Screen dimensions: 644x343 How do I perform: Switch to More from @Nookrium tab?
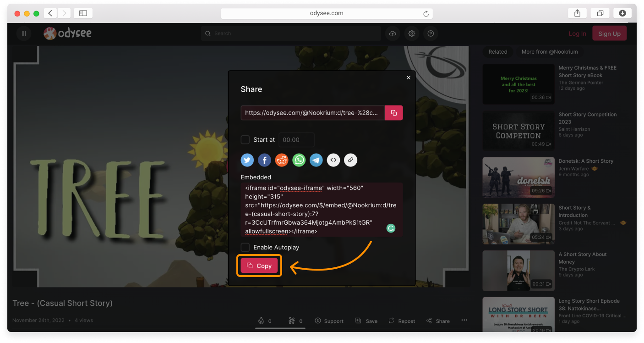550,51
